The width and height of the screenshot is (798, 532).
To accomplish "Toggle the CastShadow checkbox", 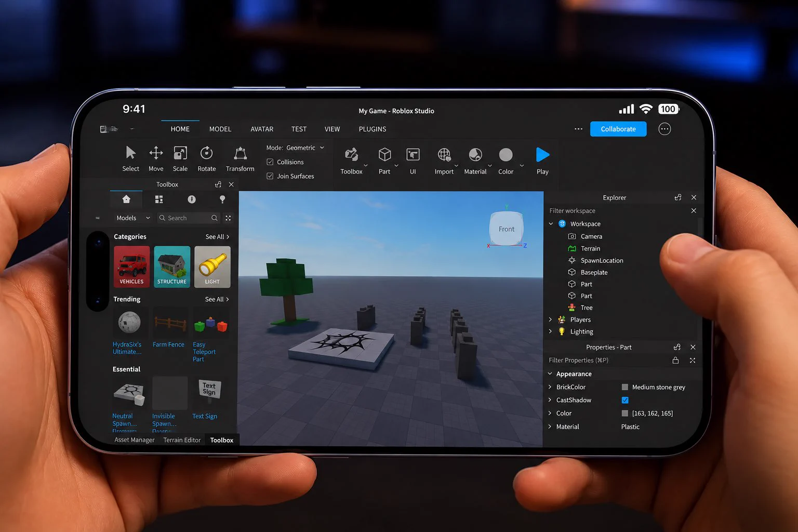I will coord(625,400).
